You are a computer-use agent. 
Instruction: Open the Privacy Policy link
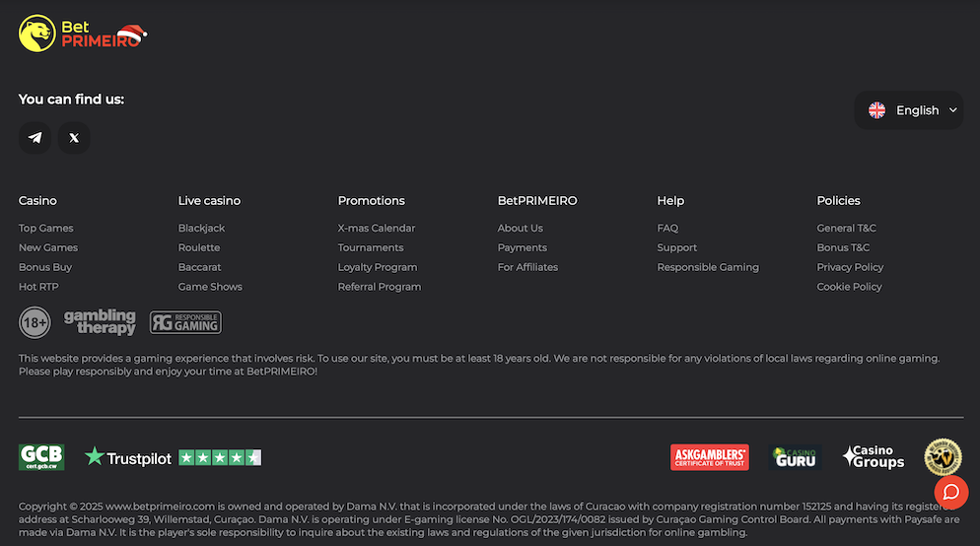pyautogui.click(x=850, y=267)
